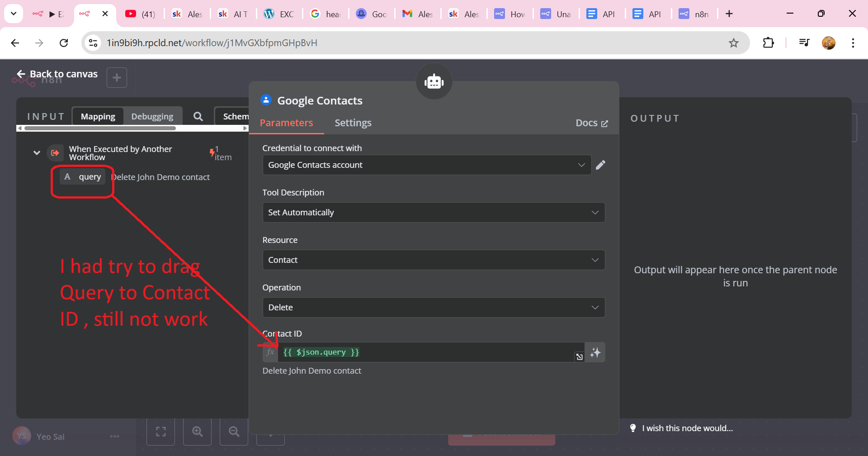Viewport: 868px width, 456px height.
Task: Open the Tool Description dropdown
Action: 434,213
